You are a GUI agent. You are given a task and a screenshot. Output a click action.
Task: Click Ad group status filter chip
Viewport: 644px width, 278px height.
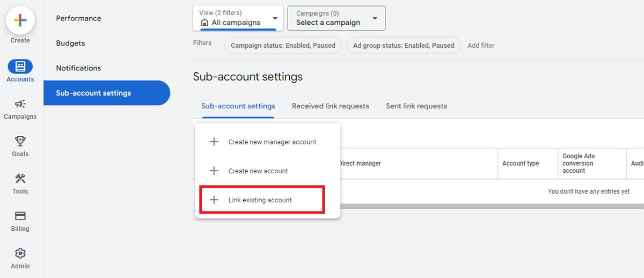point(404,46)
